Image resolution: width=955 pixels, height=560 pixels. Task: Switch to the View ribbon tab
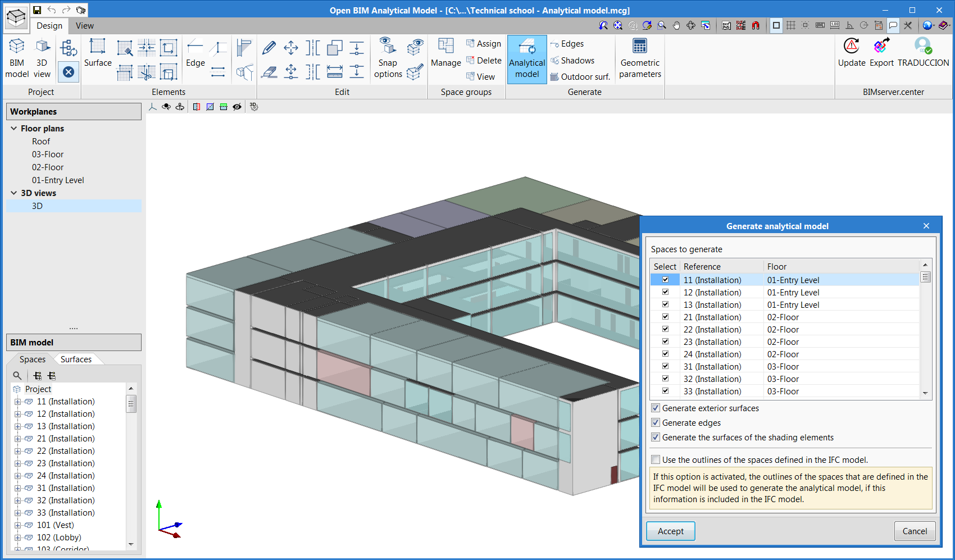click(x=84, y=26)
